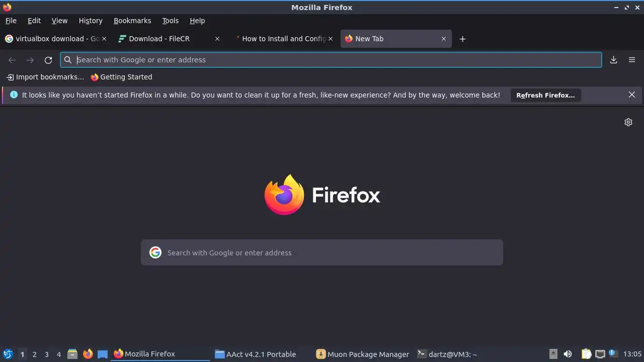The height and width of the screenshot is (362, 644).
Task: Open the View menu
Action: click(59, 21)
